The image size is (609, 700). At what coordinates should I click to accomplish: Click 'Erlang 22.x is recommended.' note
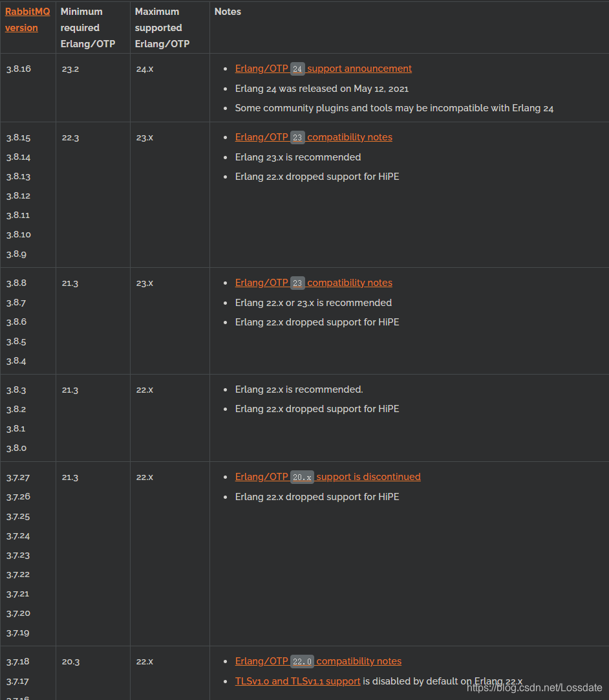coord(299,389)
